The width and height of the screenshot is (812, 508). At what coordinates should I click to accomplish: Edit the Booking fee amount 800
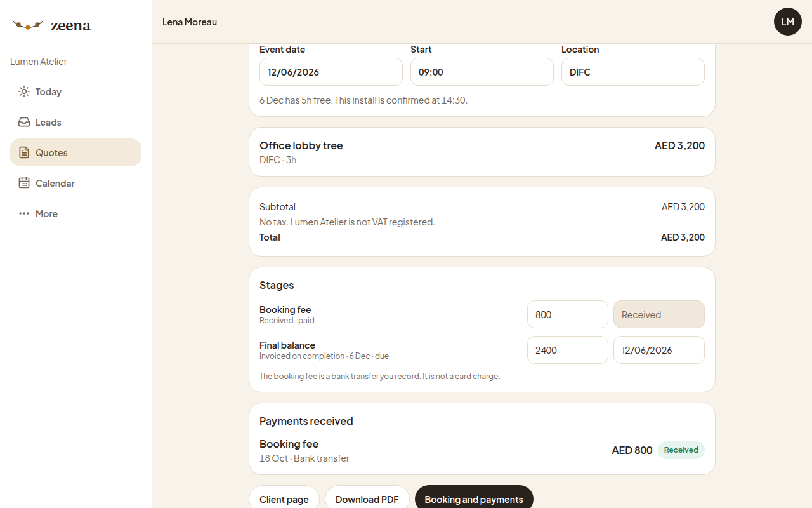click(568, 314)
